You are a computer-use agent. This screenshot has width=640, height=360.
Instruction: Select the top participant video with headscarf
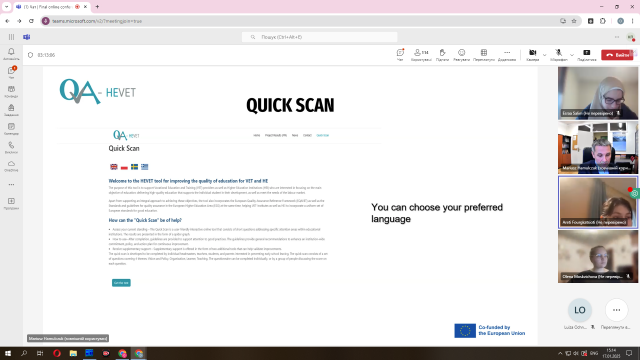(598, 93)
